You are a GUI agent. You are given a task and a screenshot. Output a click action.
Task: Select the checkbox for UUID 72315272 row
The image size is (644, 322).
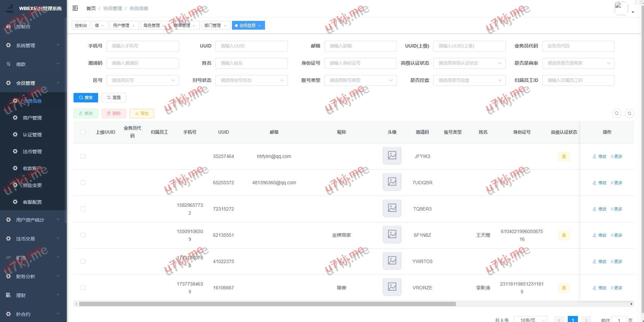[83, 209]
